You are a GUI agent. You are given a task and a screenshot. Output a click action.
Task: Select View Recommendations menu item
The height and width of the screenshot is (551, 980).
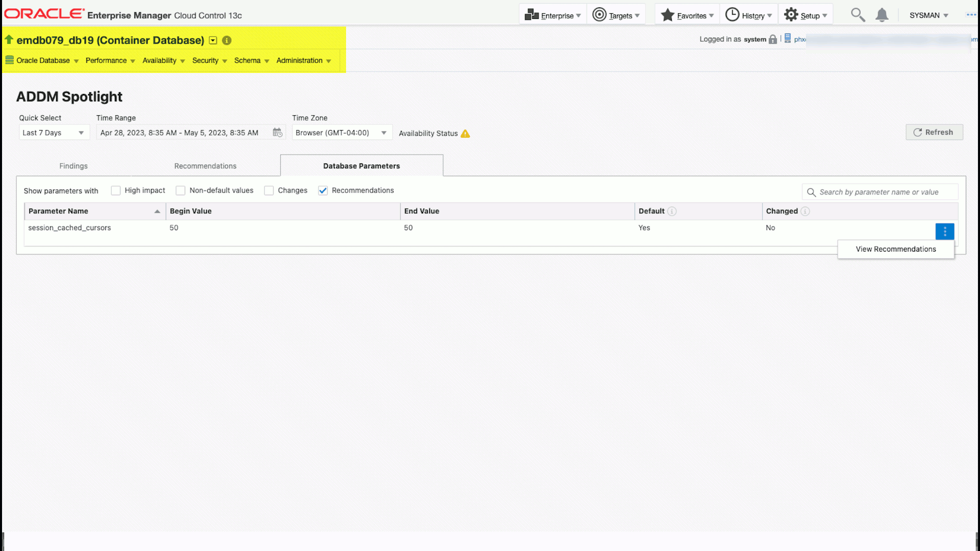[x=895, y=249]
